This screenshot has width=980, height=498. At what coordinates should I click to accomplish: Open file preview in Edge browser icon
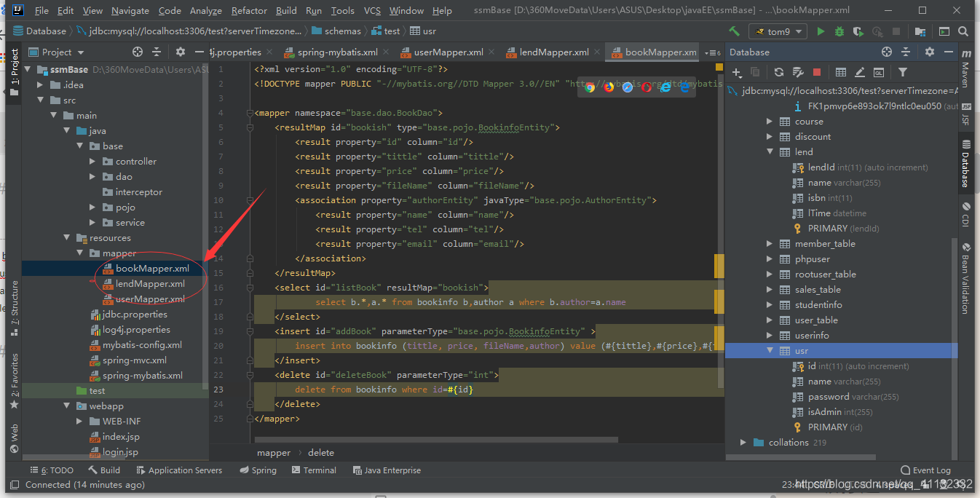684,87
